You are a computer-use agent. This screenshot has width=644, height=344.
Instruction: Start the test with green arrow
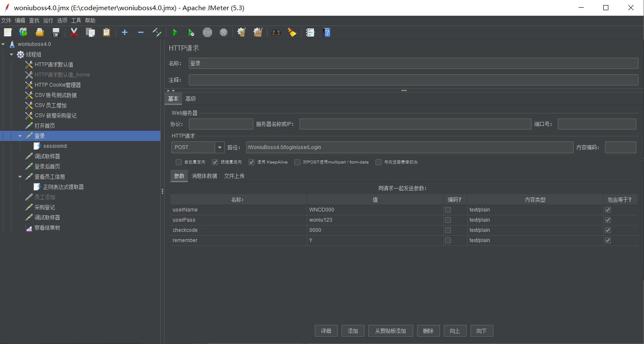tap(175, 32)
